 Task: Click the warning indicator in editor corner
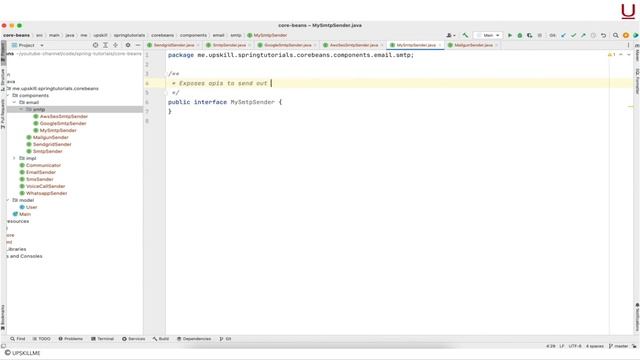(x=611, y=55)
